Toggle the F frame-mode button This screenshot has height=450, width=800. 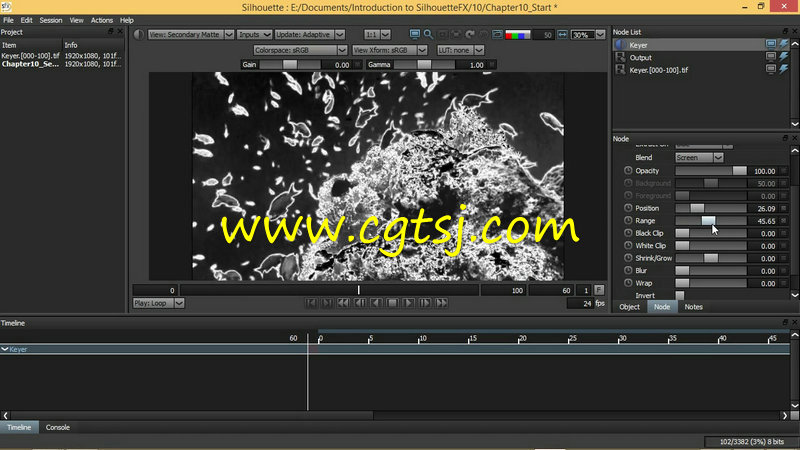click(x=599, y=290)
